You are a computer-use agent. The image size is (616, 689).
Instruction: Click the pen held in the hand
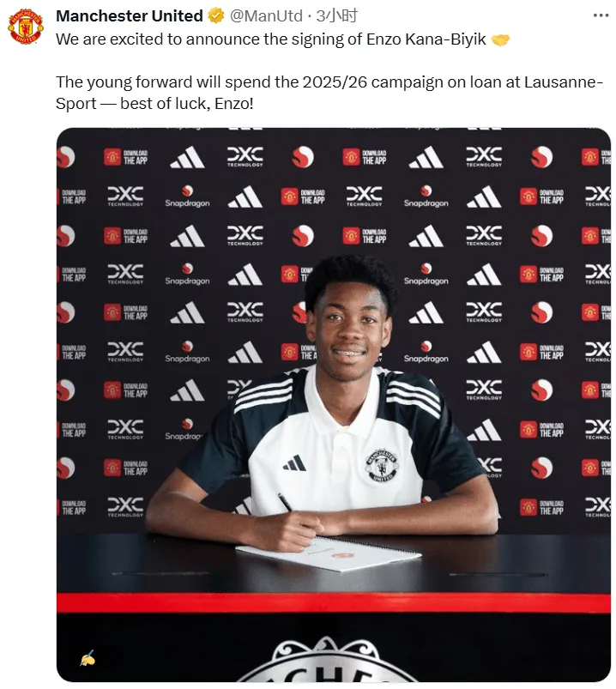[285, 502]
